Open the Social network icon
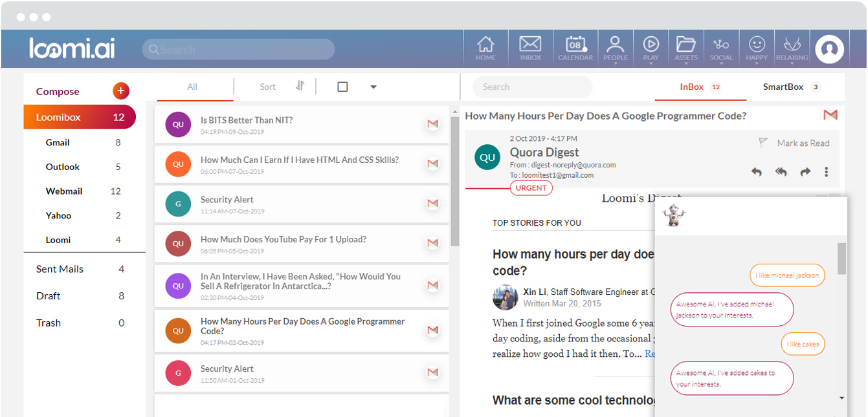This screenshot has height=417, width=868. [x=721, y=48]
